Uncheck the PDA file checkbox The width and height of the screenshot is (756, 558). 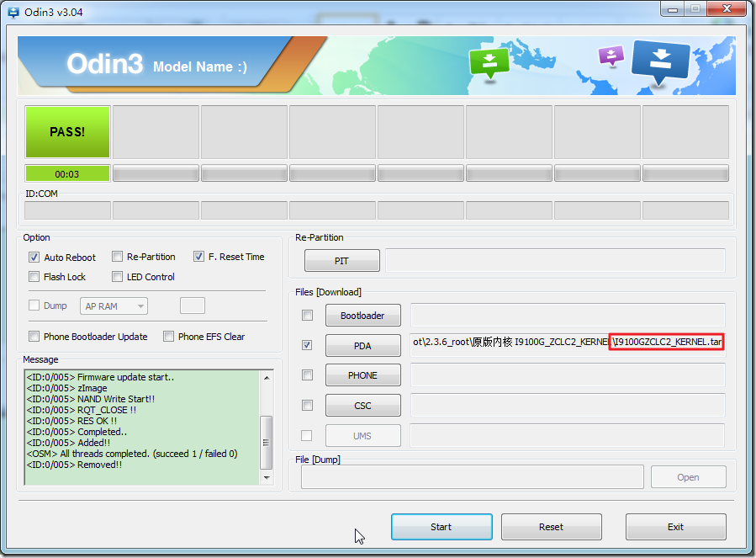point(307,345)
